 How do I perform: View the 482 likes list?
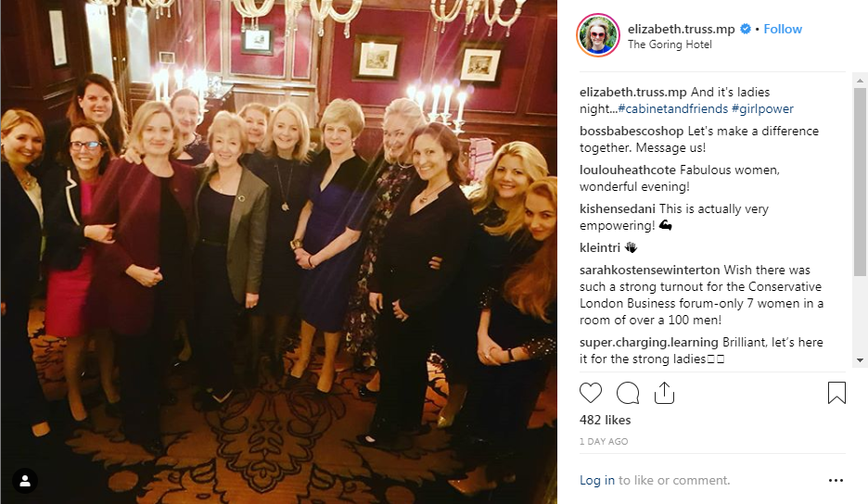(605, 420)
